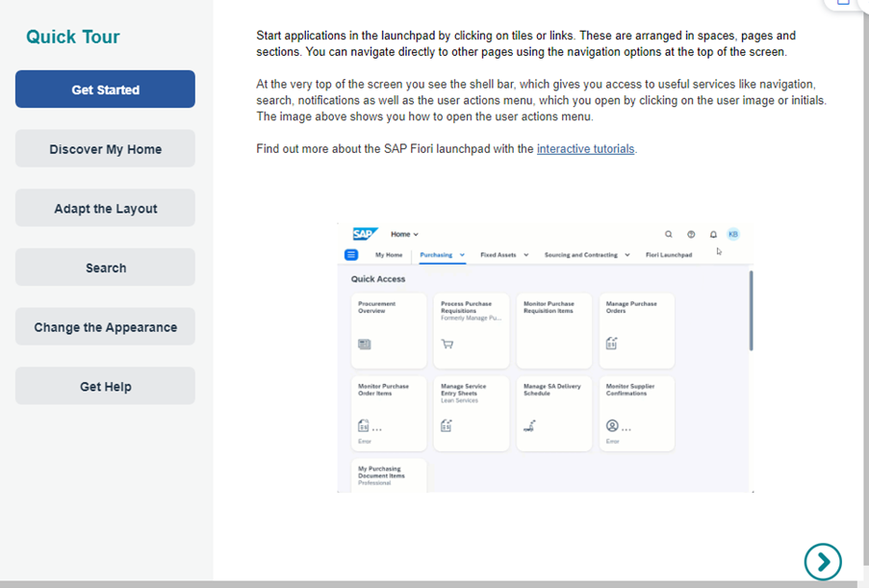Viewport: 869px width, 588px height.
Task: Switch to the My Home tab
Action: pos(389,255)
